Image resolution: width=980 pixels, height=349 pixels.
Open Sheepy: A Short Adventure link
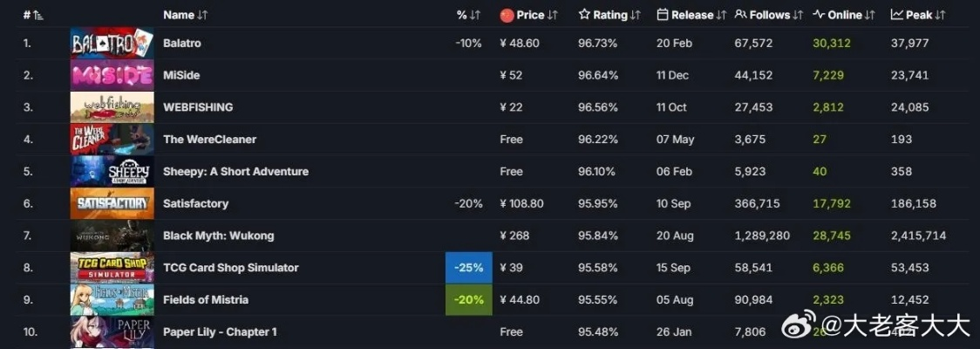[x=235, y=172]
